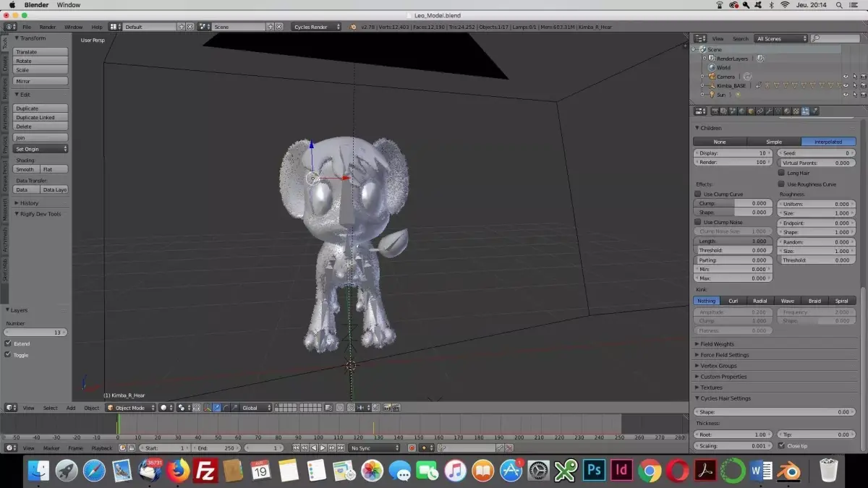
Task: Play the animation forward
Action: point(323,448)
